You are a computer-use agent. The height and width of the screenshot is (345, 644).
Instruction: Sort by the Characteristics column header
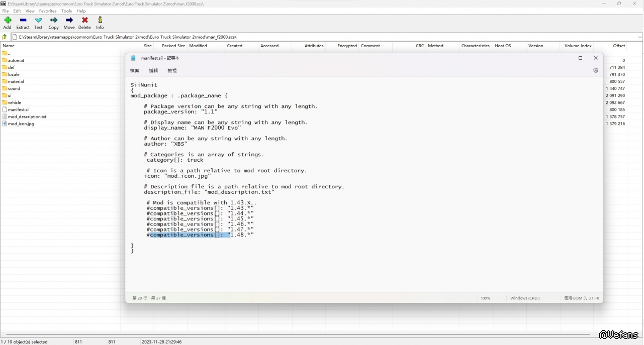point(476,46)
